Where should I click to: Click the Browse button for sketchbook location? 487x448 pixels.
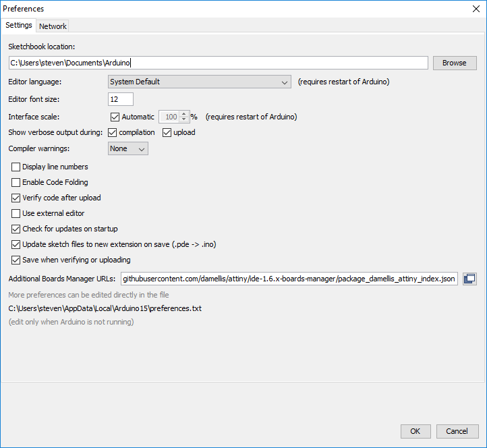click(454, 63)
